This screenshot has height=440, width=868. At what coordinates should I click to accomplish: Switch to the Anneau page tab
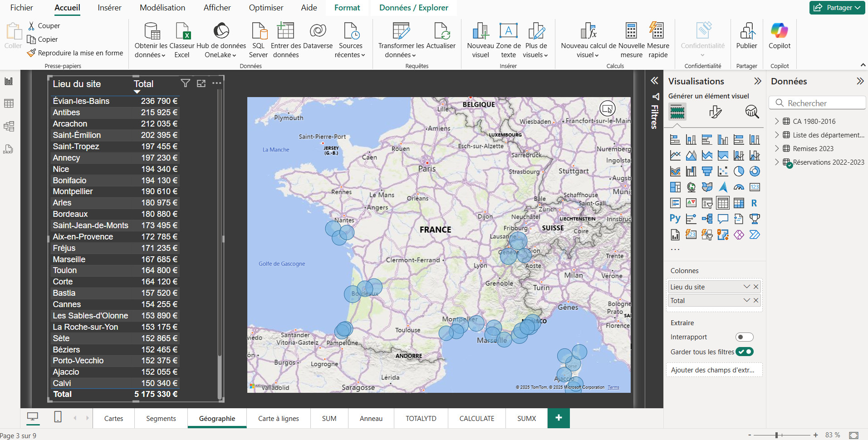[x=371, y=418]
